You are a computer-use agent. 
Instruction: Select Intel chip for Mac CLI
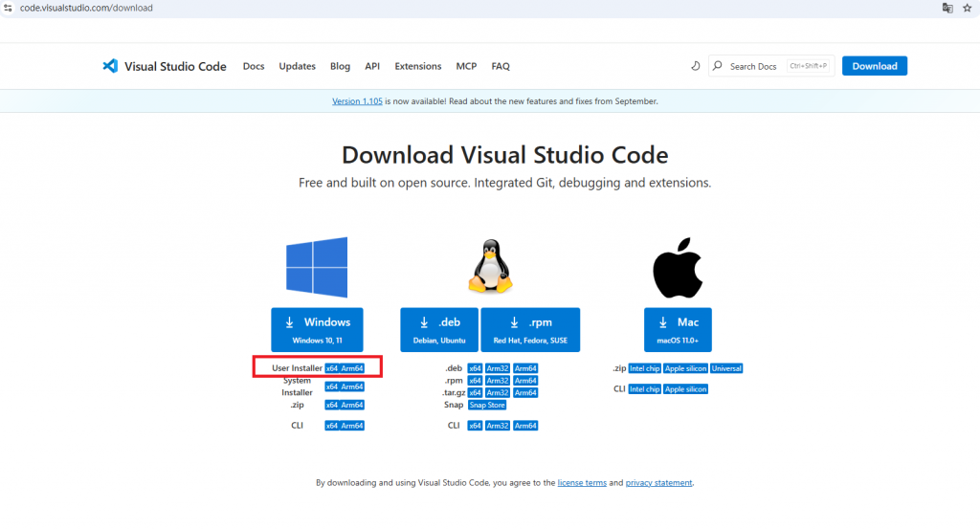(x=644, y=388)
